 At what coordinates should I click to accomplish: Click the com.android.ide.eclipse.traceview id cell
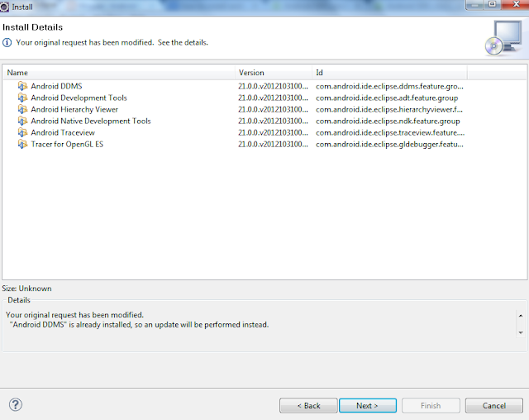(x=390, y=132)
